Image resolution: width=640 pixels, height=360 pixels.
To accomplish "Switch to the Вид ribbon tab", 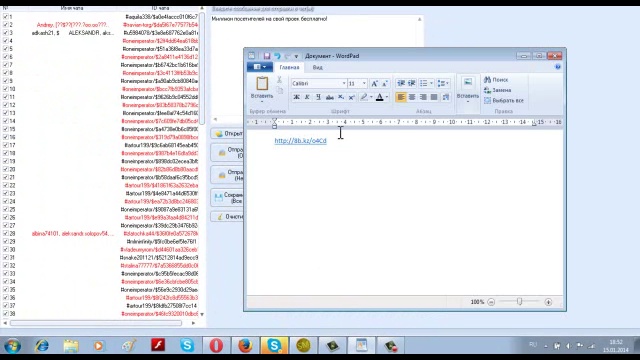I will (317, 67).
